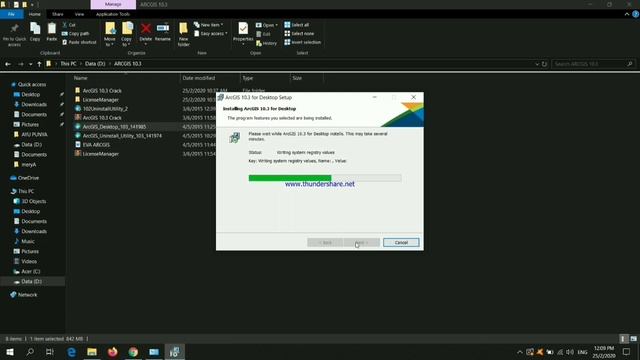
Task: Open AYU PUNYA folder in sidebar
Action: coord(34,134)
